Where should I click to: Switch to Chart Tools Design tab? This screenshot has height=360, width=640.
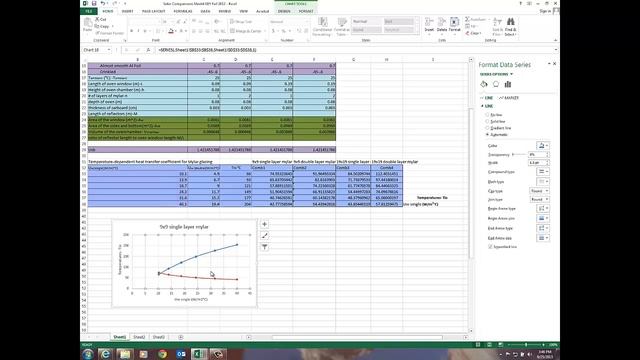(x=284, y=11)
